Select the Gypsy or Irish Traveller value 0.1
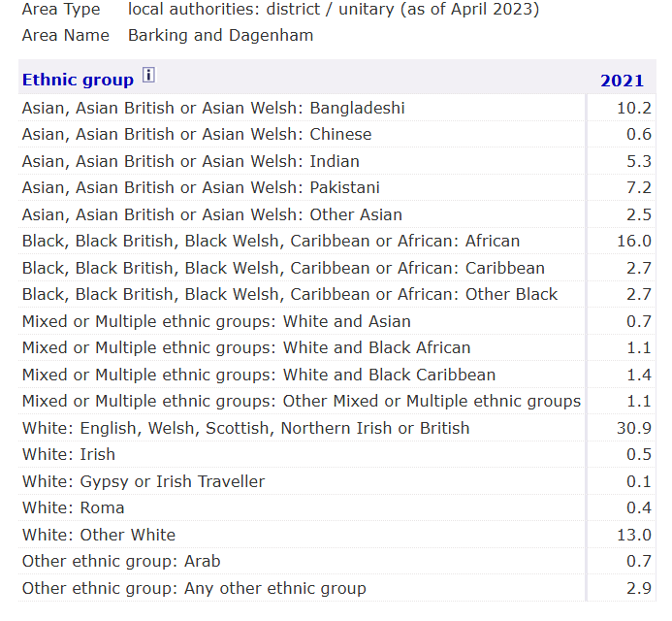Screen dimensions: 672x621 click(639, 482)
